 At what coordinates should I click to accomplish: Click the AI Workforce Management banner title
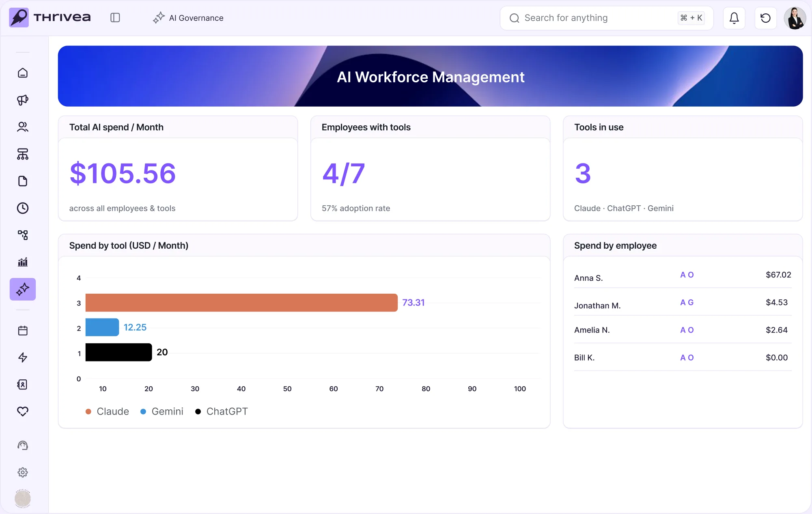pos(431,77)
